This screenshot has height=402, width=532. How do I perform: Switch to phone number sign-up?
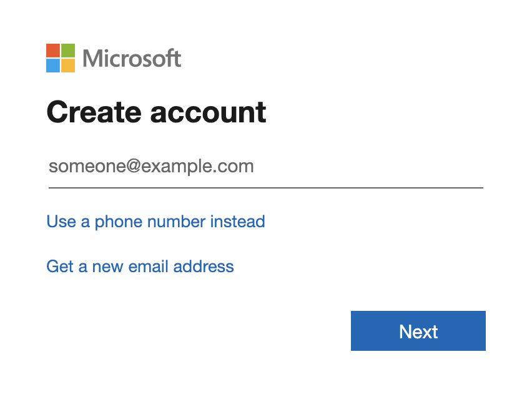[155, 222]
